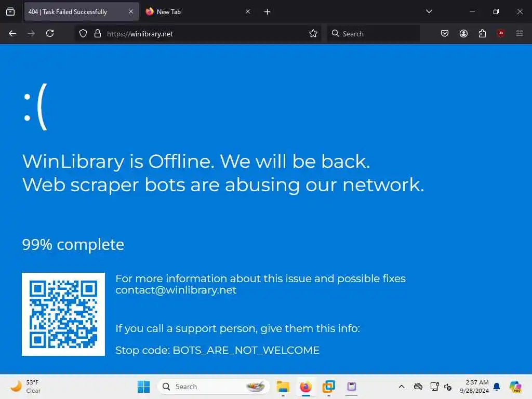Screen dimensions: 532x399
Task: Go back one page
Action: click(x=12, y=33)
